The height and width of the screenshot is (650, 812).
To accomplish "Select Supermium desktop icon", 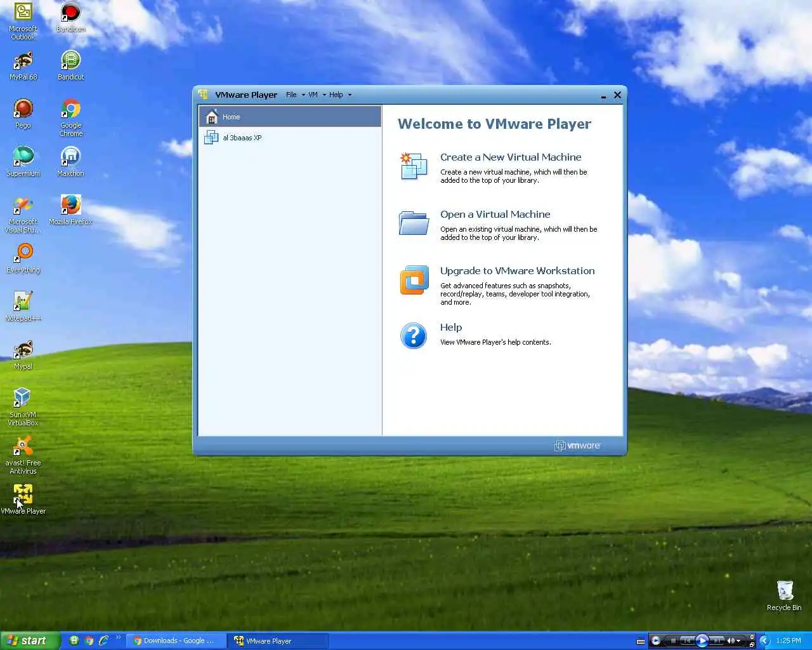I will (23, 162).
